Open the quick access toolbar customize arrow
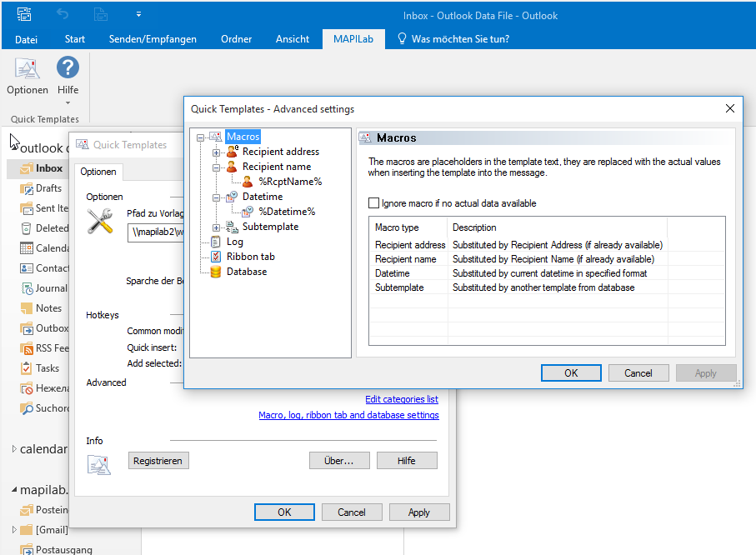This screenshot has height=555, width=756. click(138, 14)
